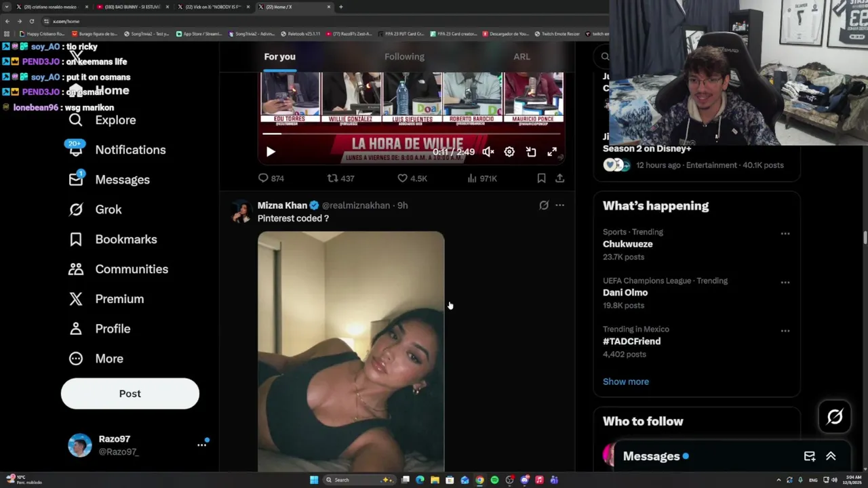
Task: Open Mizna Khan's post image
Action: (351, 351)
